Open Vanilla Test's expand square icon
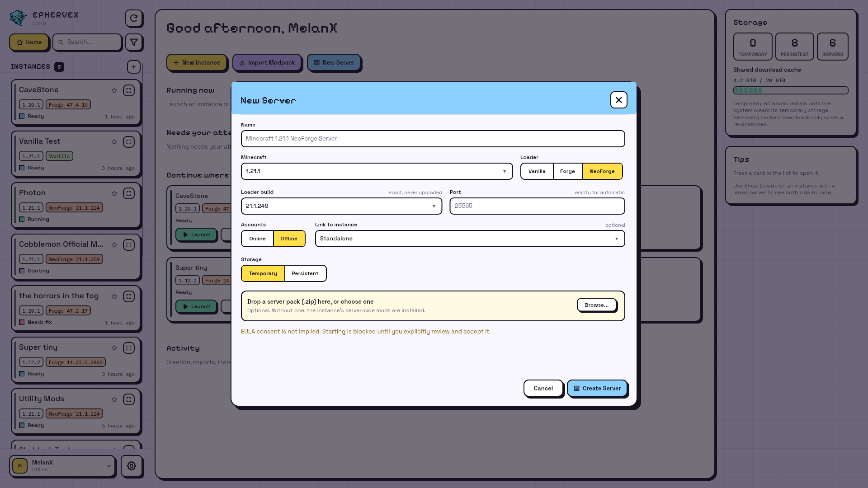868x488 pixels. click(129, 142)
